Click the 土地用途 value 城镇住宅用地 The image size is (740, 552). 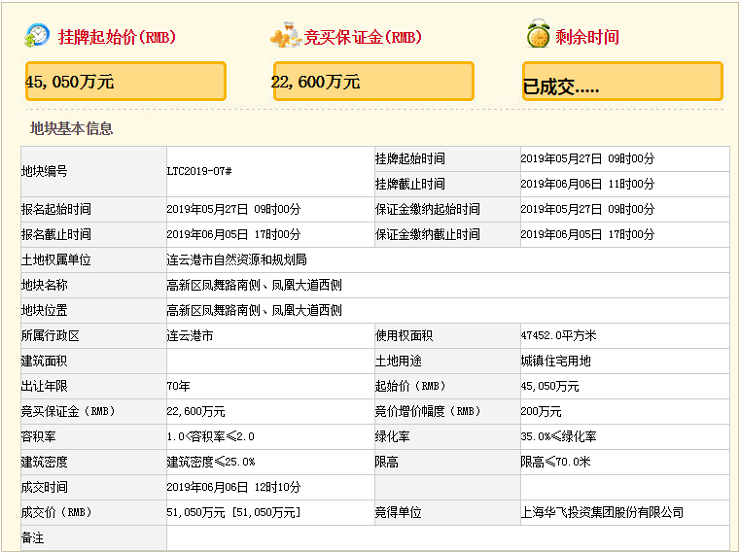pyautogui.click(x=556, y=361)
